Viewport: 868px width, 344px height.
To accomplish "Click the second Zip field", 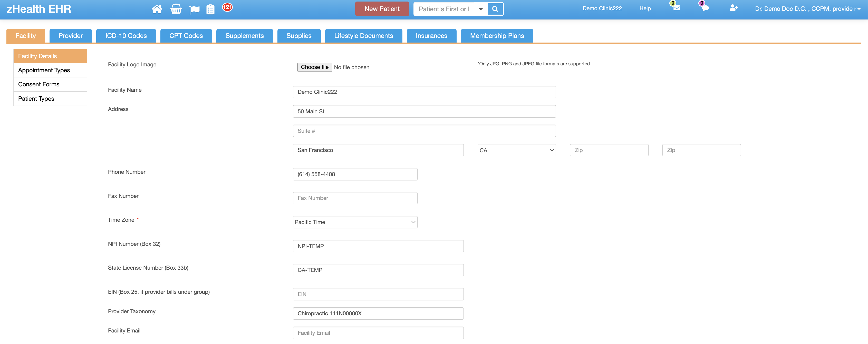I will pyautogui.click(x=701, y=150).
